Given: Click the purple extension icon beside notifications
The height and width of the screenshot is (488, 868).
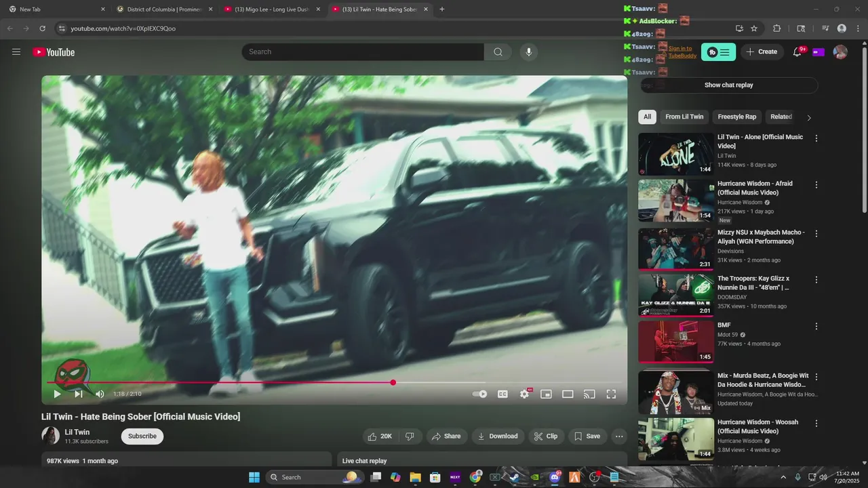Looking at the screenshot, I should coord(818,52).
